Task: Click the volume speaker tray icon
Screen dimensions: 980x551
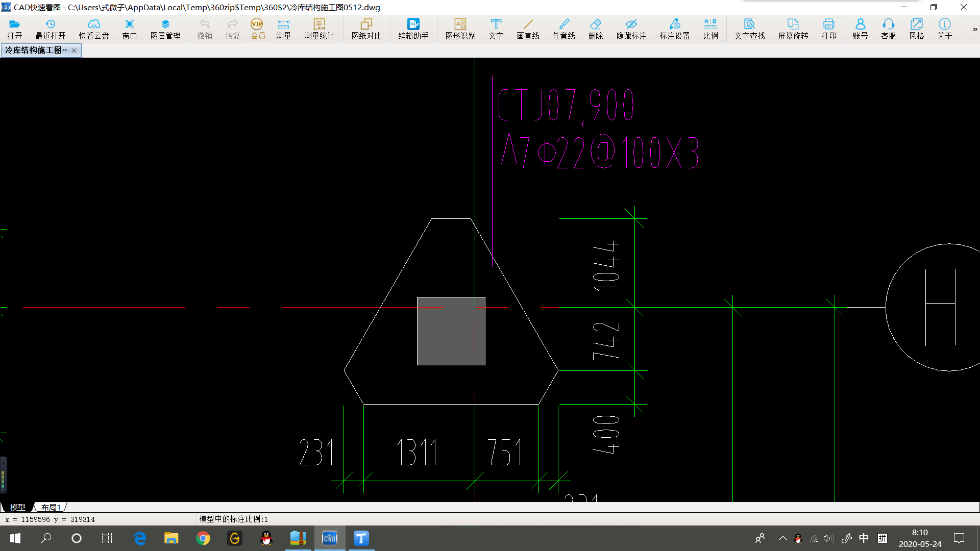Action: point(828,538)
